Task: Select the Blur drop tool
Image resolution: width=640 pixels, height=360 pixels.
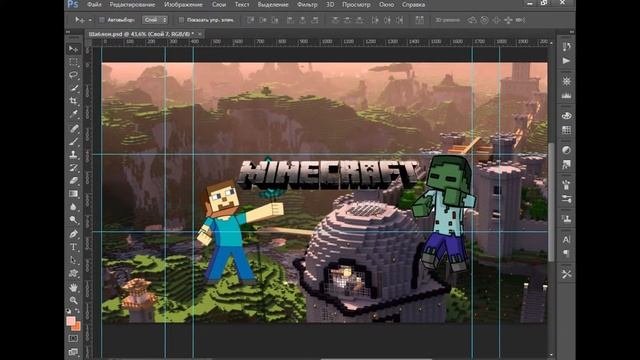Action: pos(73,207)
